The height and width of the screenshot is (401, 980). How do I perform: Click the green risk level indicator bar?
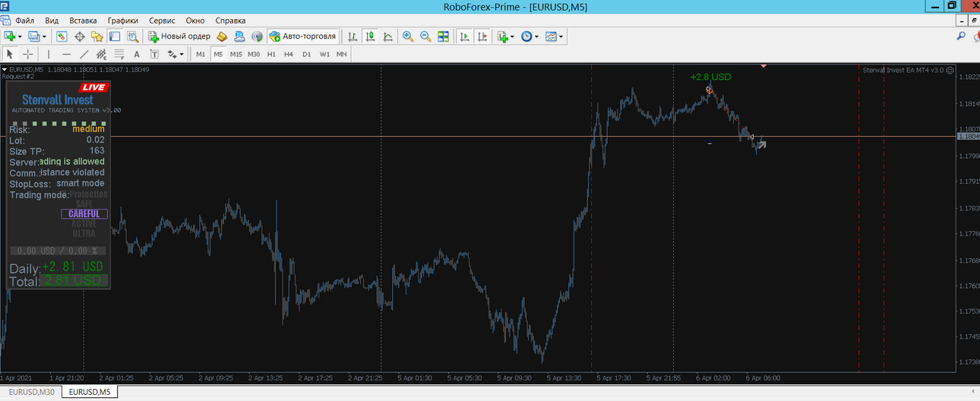(59, 123)
